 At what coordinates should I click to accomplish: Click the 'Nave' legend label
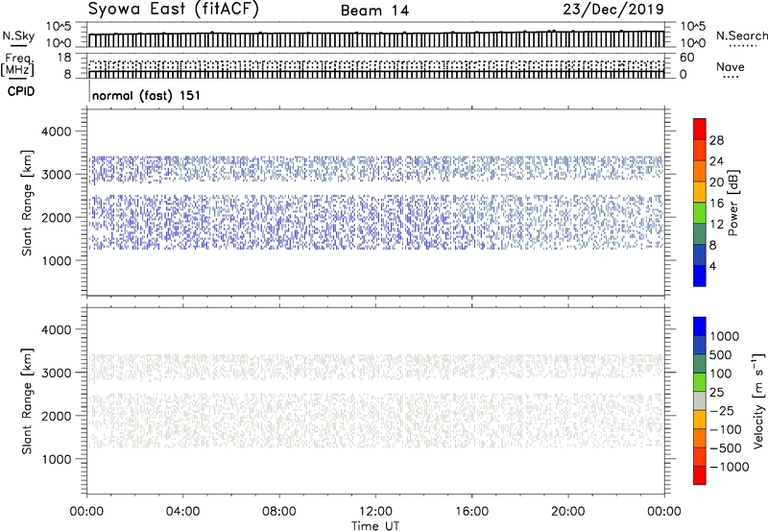click(x=731, y=67)
